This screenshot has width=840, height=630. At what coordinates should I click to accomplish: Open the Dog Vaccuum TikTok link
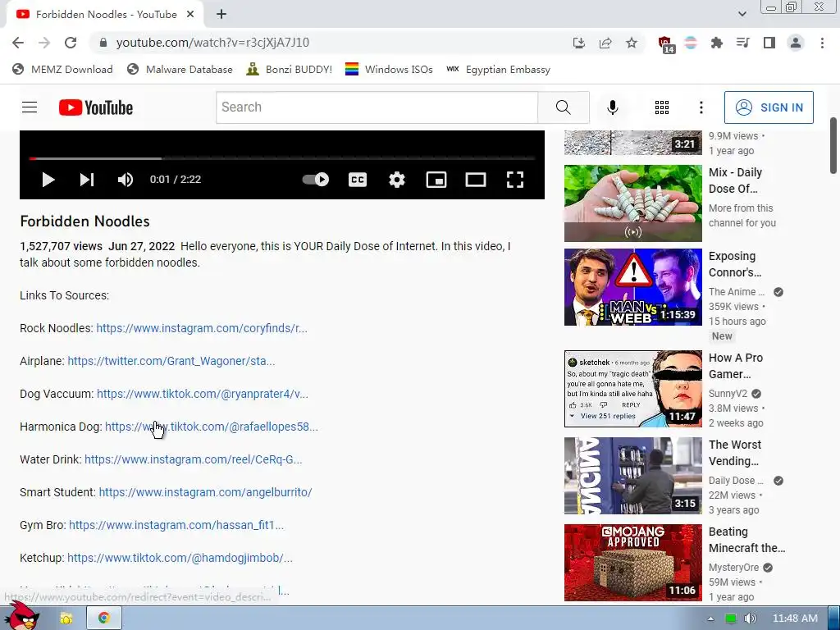(202, 394)
